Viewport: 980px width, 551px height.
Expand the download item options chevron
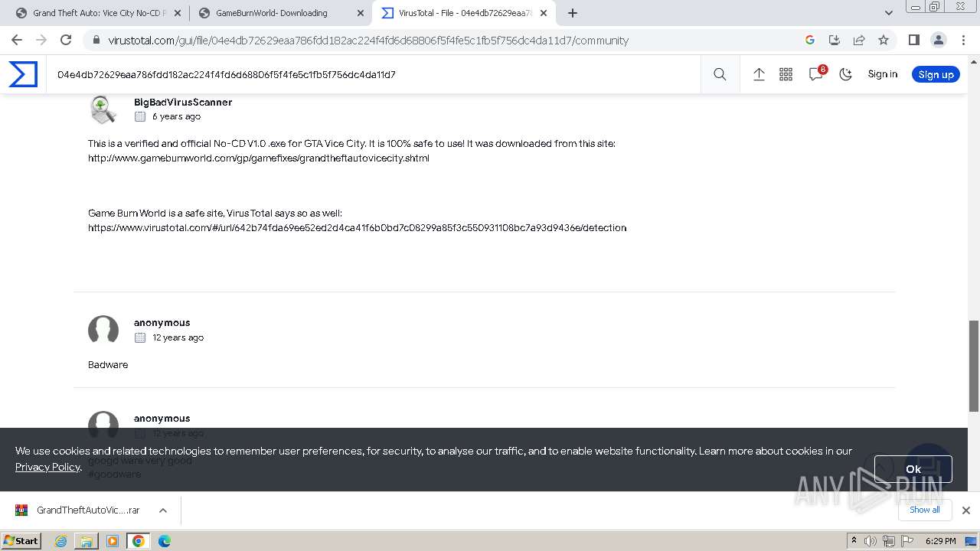(x=163, y=510)
